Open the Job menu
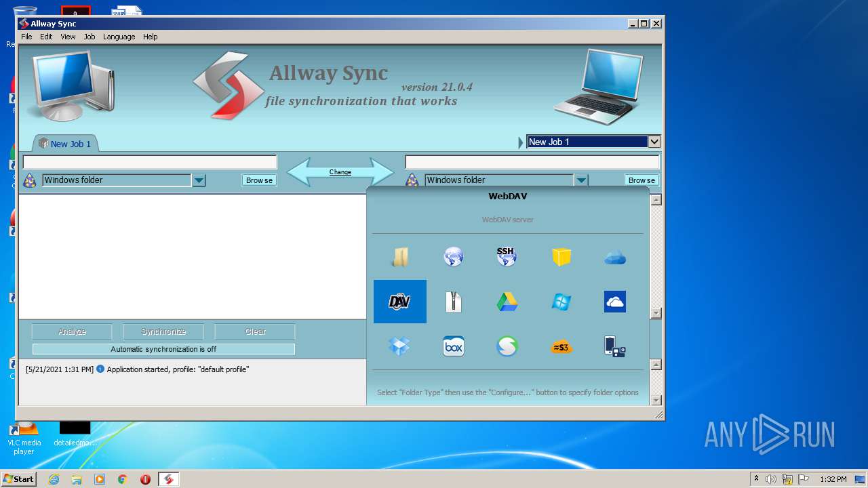868x488 pixels. 90,37
